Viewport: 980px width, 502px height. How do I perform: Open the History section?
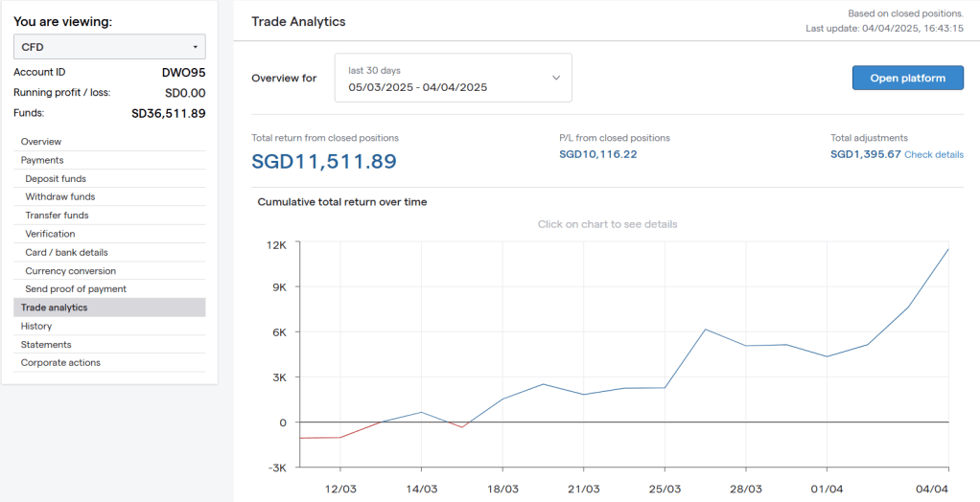pos(36,326)
